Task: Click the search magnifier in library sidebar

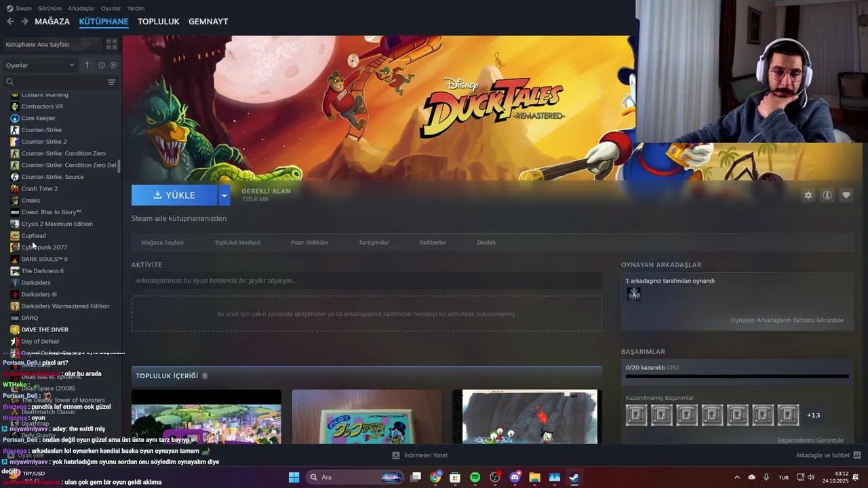Action: tap(10, 82)
